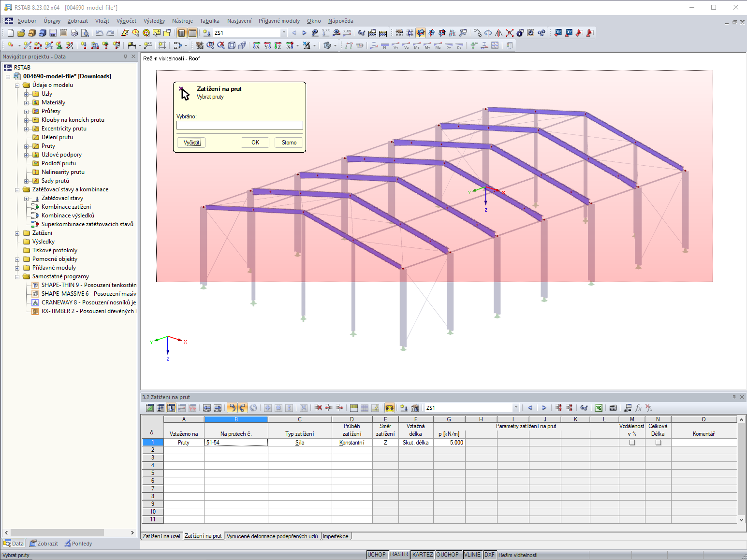The width and height of the screenshot is (747, 560).
Task: Toggle the RASTR status bar button
Action: pos(399,555)
